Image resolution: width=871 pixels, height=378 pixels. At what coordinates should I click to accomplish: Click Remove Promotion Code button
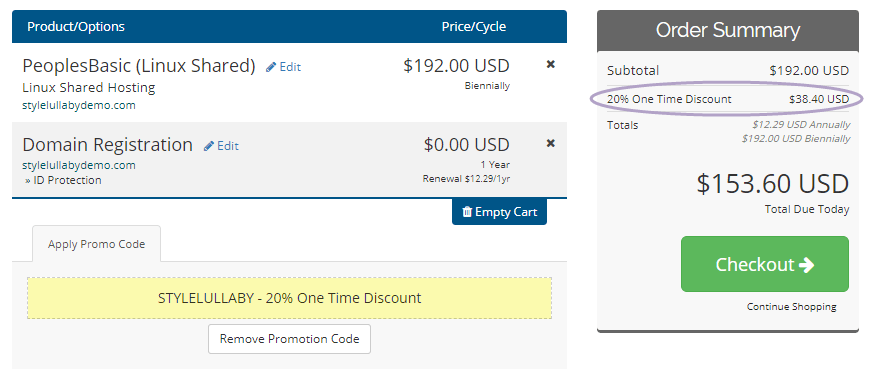tap(289, 339)
